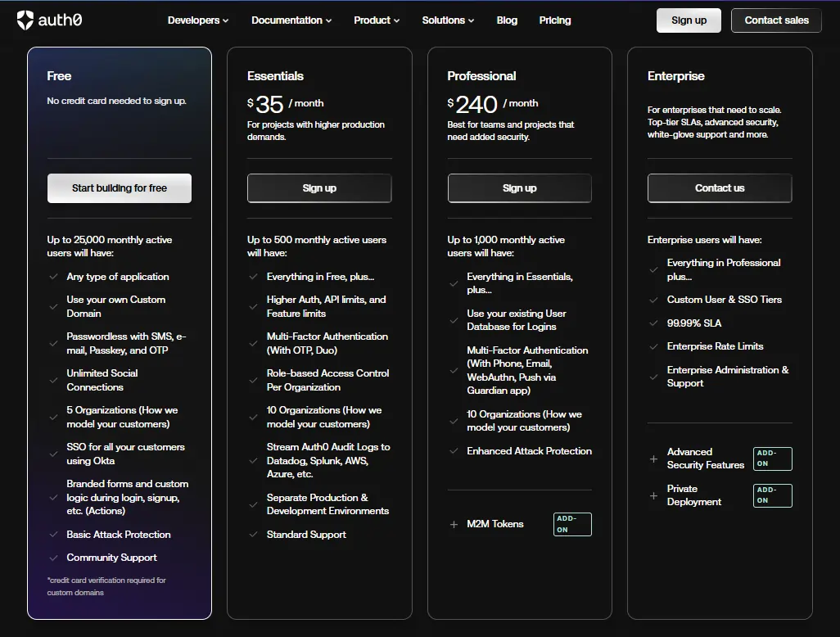Click checkmark beside Everything in Free, plus
This screenshot has height=637, width=840.
[x=254, y=277]
